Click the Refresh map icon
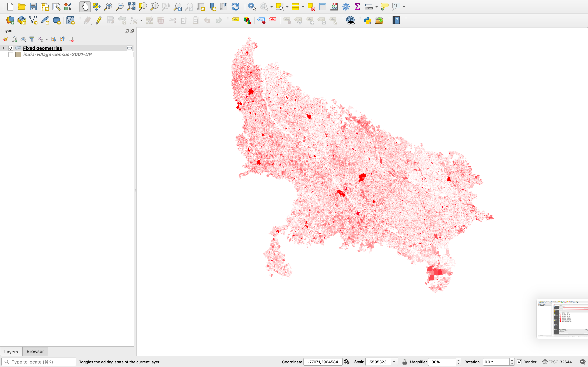The image size is (588, 367). point(235,7)
